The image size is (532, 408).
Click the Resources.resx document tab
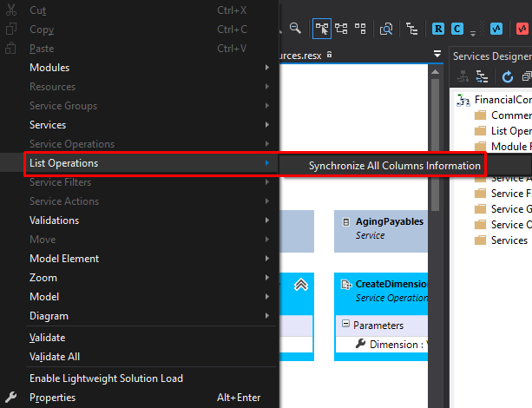click(300, 56)
